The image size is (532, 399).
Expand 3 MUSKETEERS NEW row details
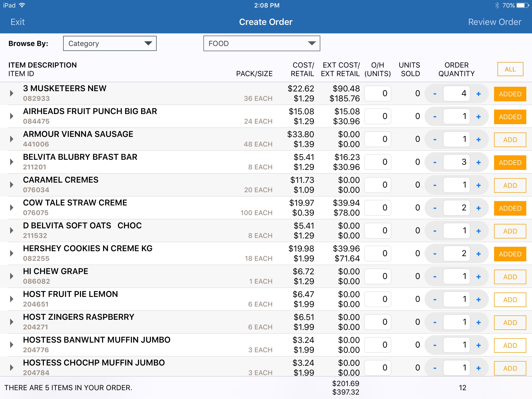11,93
